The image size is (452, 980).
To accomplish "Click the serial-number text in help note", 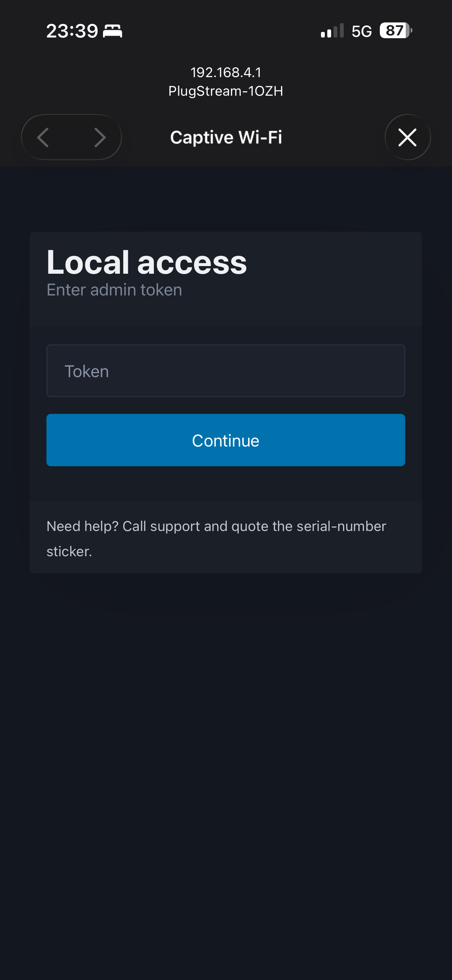I will pos(341,526).
